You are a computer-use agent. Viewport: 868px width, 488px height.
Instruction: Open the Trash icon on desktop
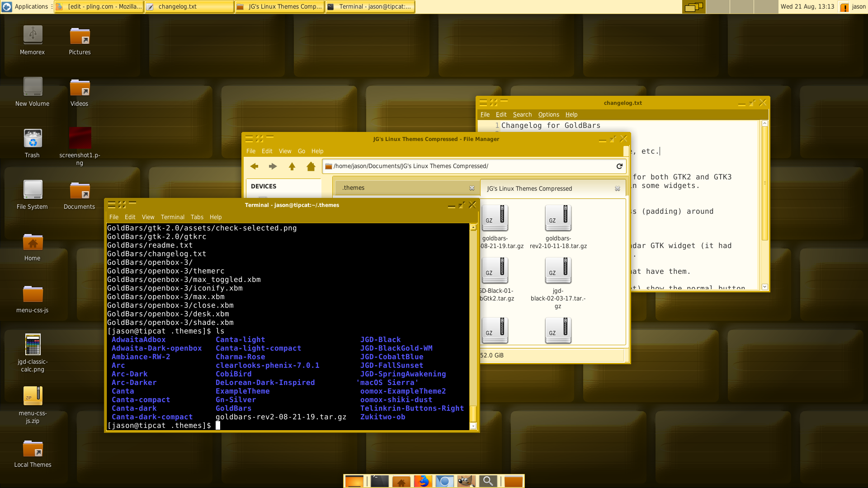pos(33,138)
